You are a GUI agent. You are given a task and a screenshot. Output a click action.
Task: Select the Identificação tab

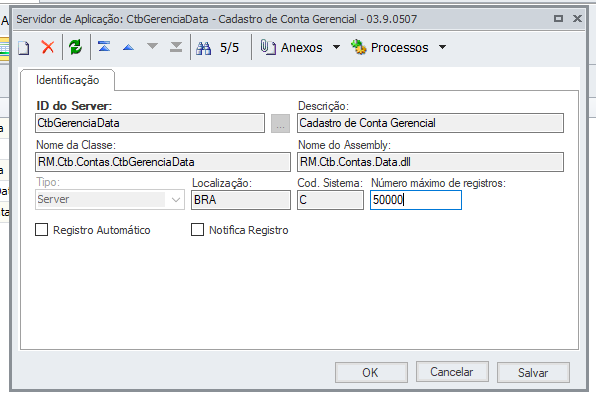click(67, 80)
